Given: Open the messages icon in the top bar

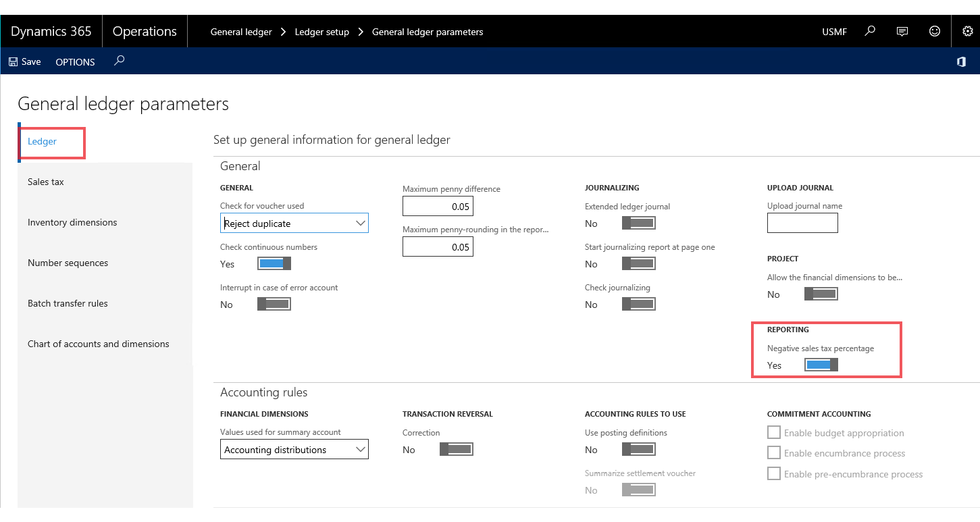Looking at the screenshot, I should [x=902, y=31].
